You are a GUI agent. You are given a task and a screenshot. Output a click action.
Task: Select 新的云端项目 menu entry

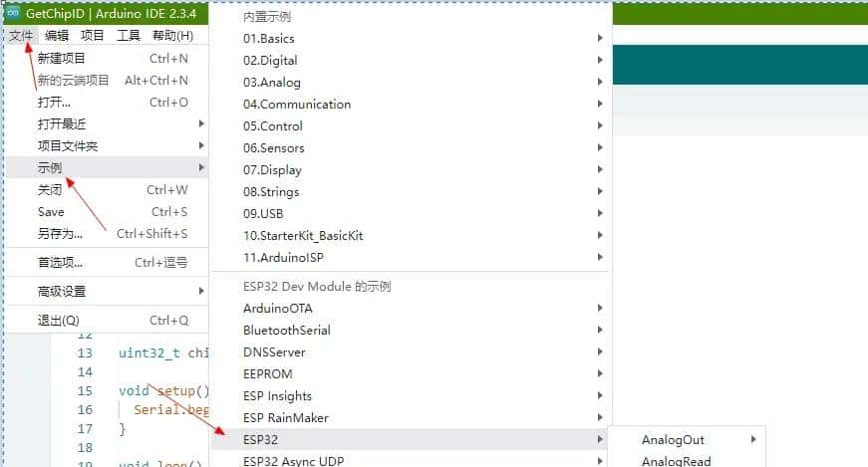(x=108, y=81)
